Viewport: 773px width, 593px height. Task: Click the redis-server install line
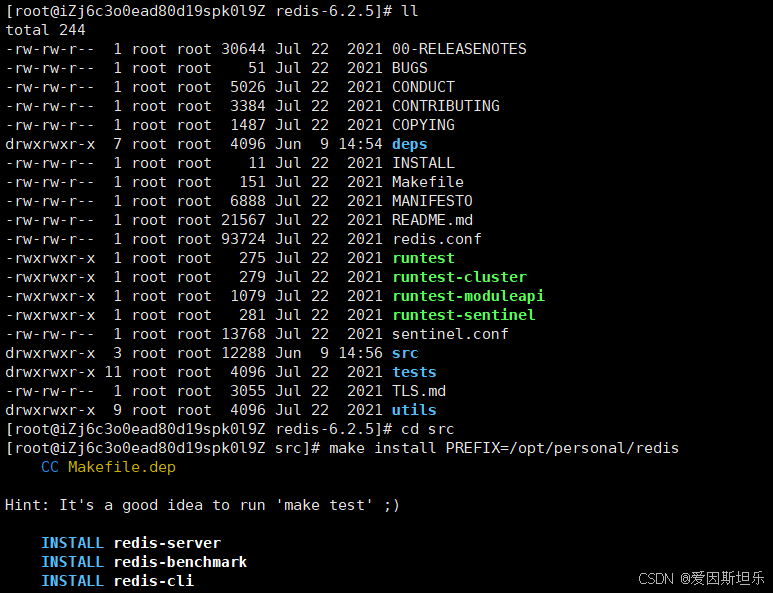click(131, 543)
